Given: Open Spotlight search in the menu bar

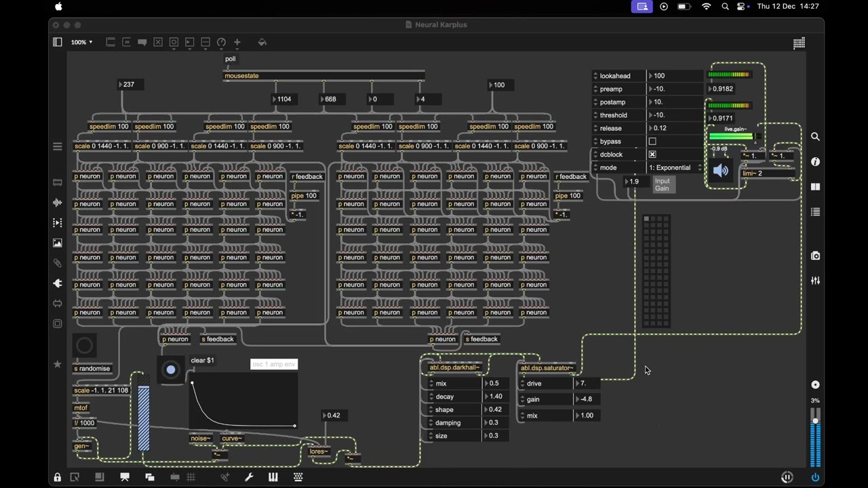Looking at the screenshot, I should point(726,7).
